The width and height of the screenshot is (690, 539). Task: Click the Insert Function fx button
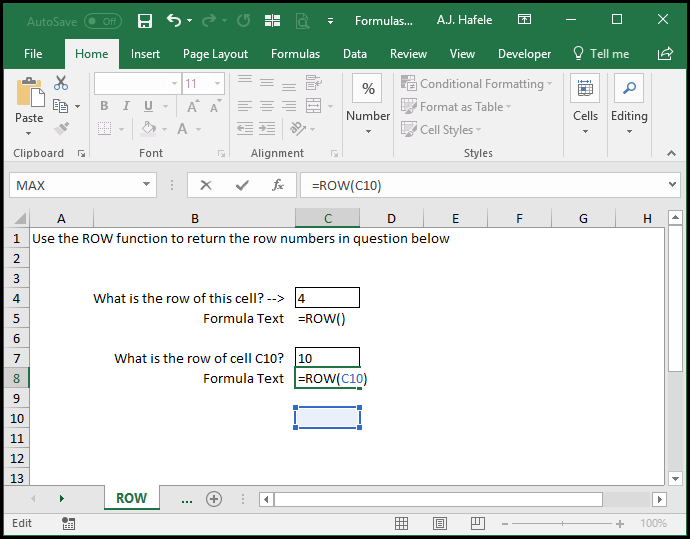[x=278, y=185]
